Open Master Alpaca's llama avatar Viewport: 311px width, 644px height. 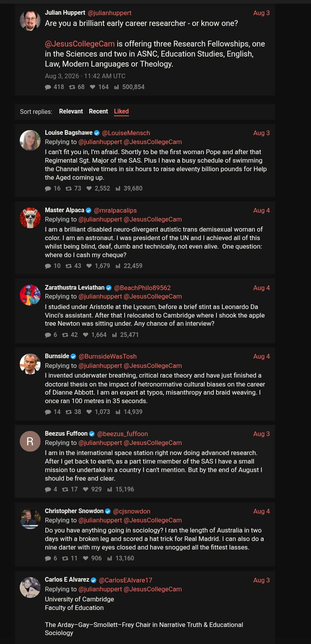pyautogui.click(x=30, y=218)
